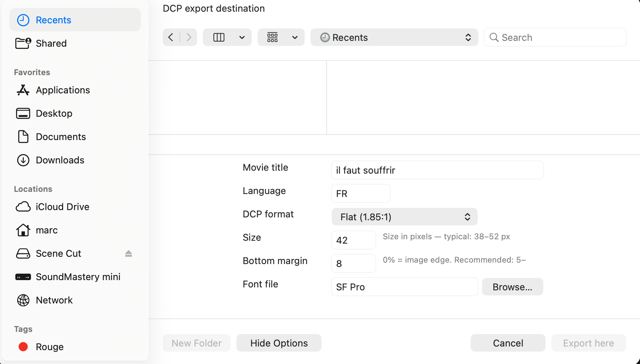Select the Scene Cut volume

click(58, 253)
